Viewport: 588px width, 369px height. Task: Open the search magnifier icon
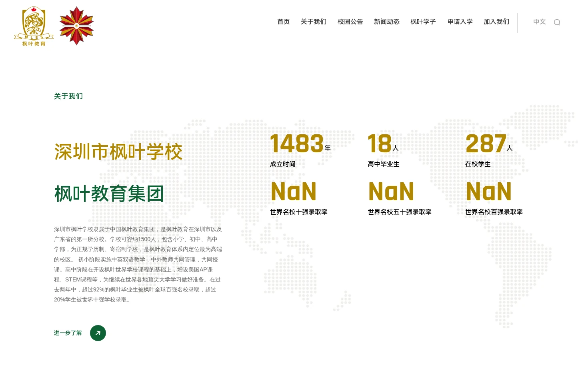(x=557, y=22)
